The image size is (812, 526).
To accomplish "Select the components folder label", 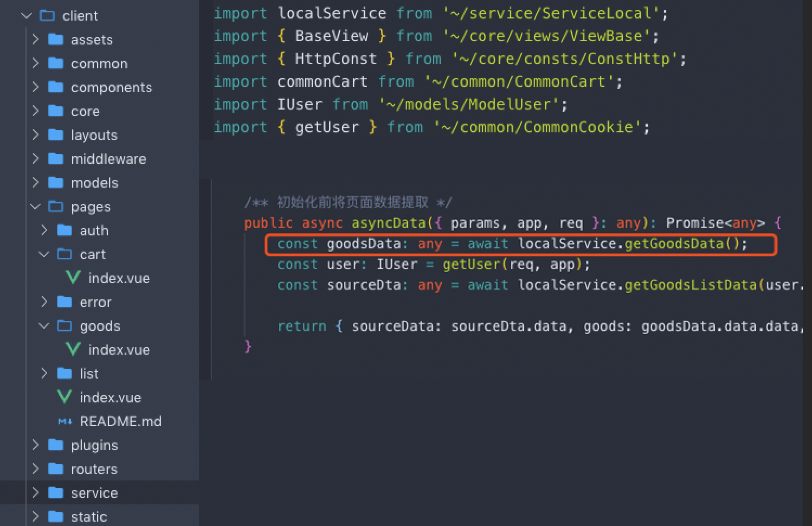I will tap(112, 88).
